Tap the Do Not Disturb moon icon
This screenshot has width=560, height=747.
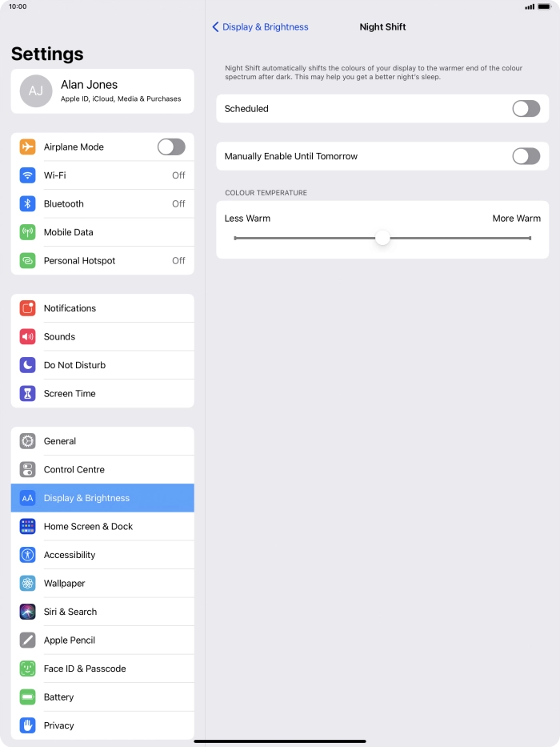28,365
